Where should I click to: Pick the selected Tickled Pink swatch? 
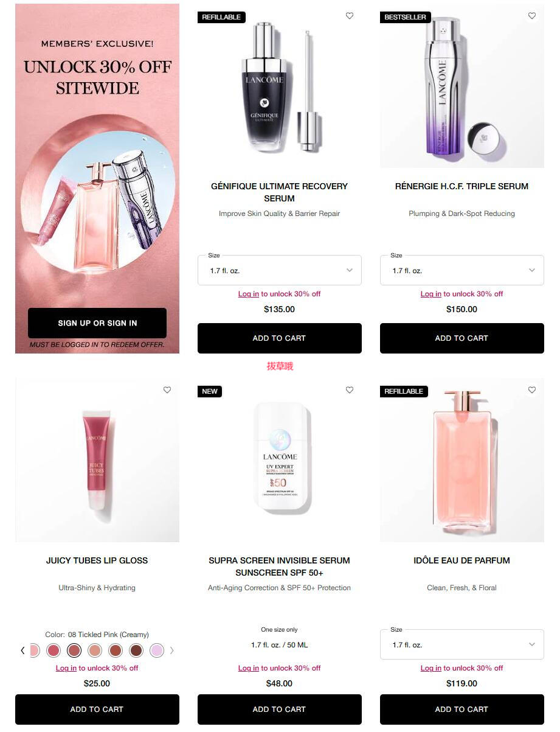coord(74,650)
